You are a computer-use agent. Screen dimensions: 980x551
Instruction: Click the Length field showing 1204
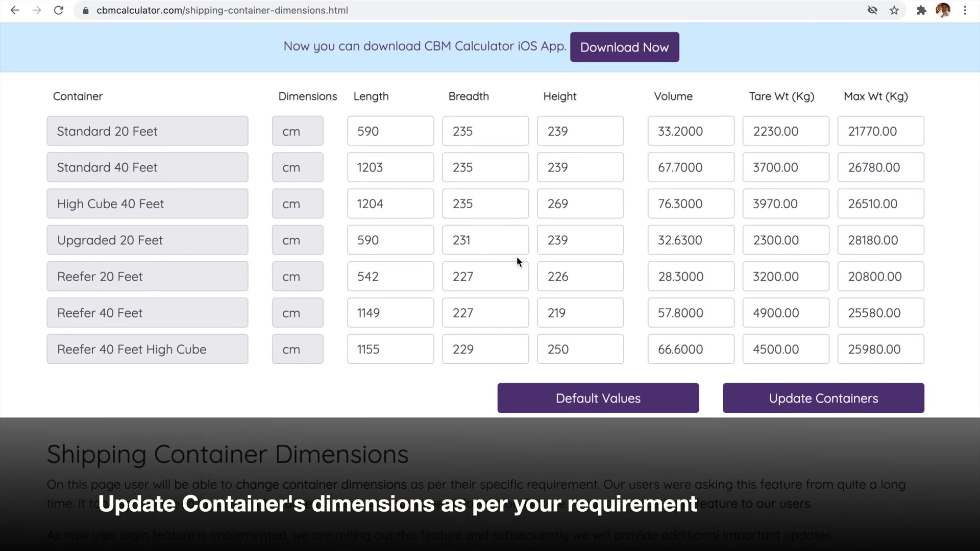(390, 204)
